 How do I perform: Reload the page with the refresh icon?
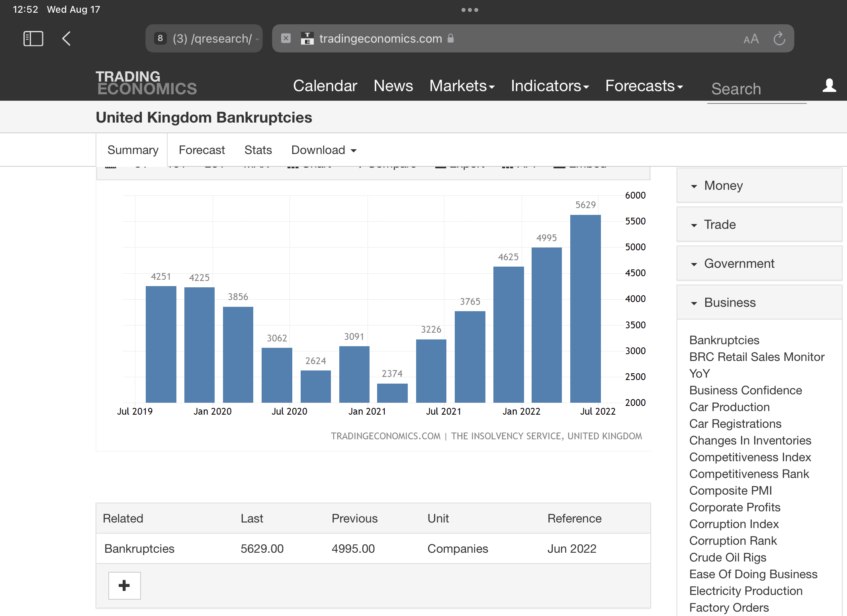click(x=779, y=39)
